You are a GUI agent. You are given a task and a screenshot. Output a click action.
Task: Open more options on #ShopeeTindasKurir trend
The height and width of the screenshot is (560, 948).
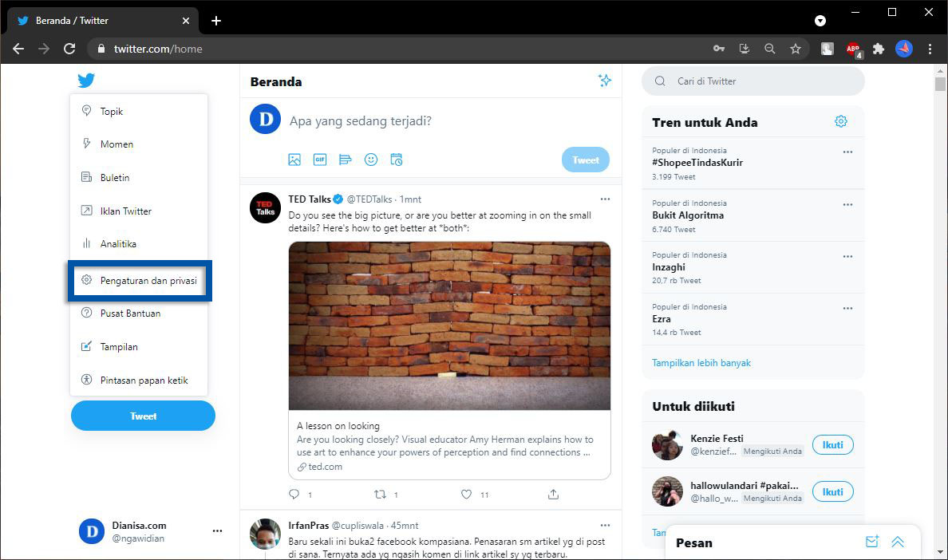point(847,152)
